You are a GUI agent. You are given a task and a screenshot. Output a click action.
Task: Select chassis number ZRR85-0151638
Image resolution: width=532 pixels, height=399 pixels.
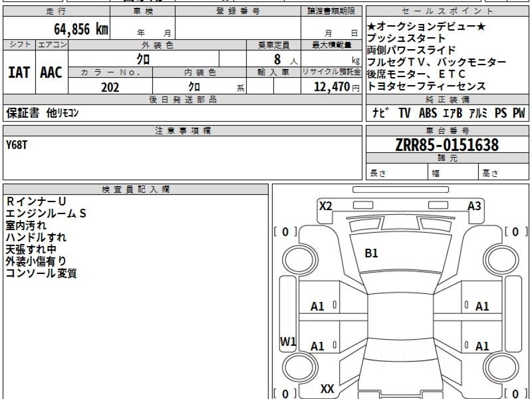tap(448, 145)
